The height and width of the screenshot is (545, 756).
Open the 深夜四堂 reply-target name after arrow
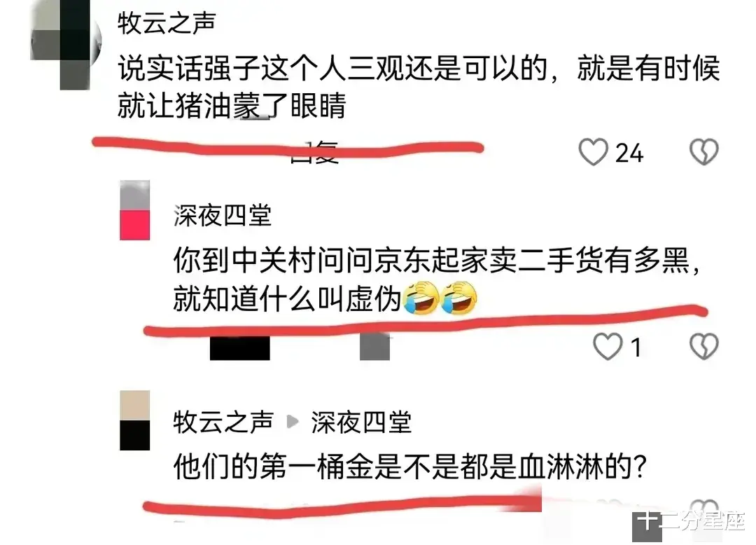coord(361,422)
